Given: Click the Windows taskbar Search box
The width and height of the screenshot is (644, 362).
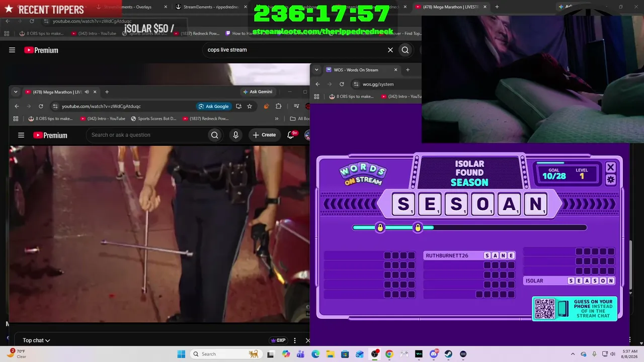Looking at the screenshot, I should tap(225, 354).
